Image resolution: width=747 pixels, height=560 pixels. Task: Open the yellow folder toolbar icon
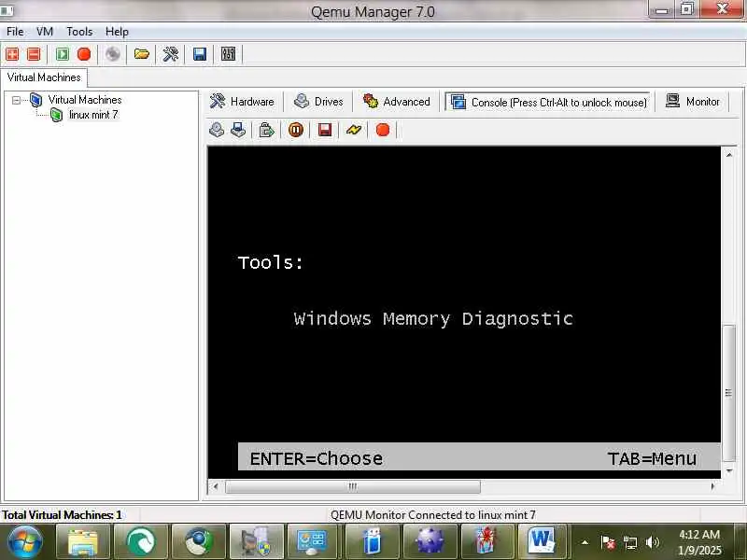[142, 54]
